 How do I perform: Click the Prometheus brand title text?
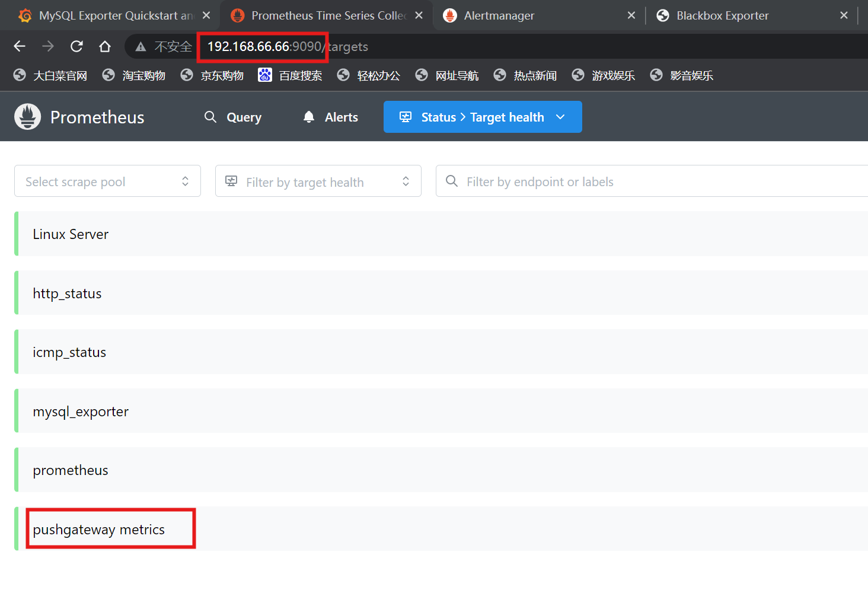tap(97, 117)
